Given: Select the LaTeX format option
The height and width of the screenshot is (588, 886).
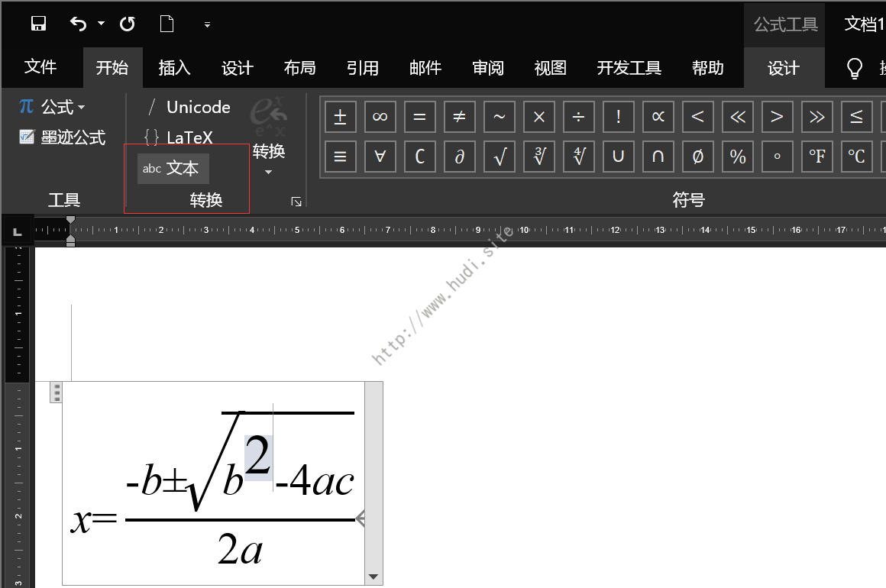Looking at the screenshot, I should click(179, 138).
